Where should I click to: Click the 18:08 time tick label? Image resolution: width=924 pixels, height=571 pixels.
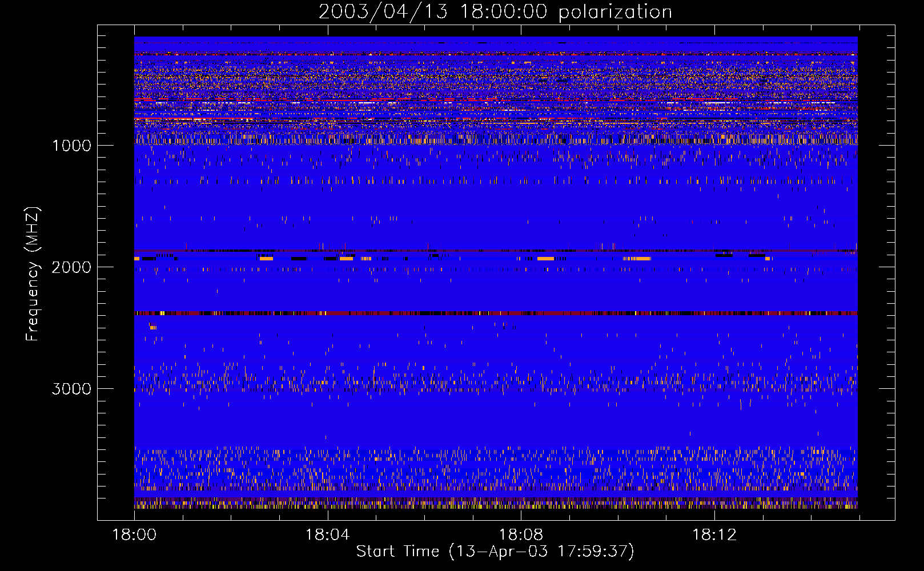521,535
